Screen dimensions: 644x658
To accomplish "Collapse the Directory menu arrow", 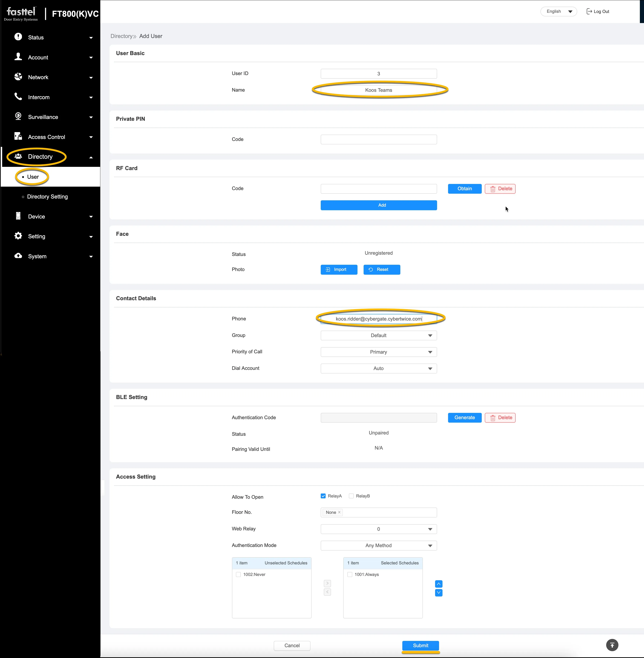I will click(91, 157).
